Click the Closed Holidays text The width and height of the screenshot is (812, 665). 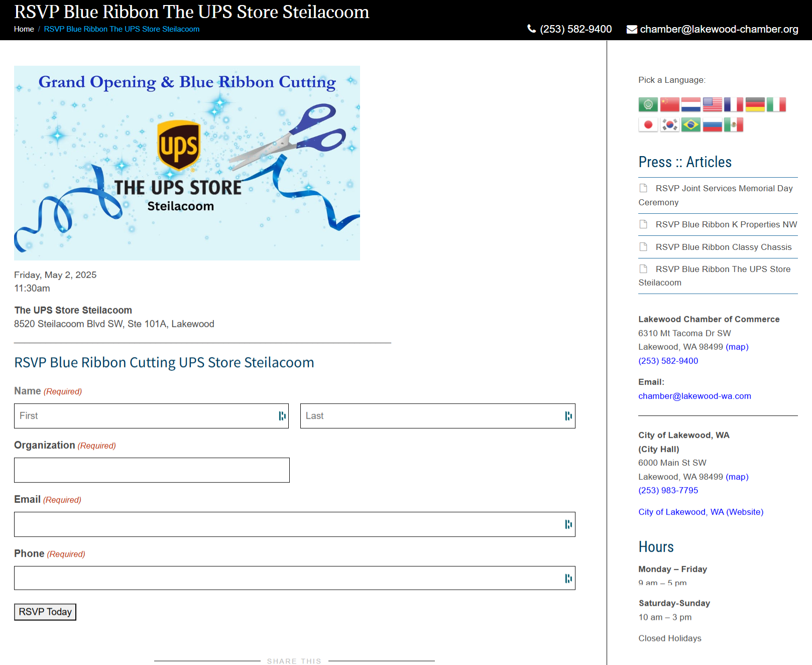coord(670,638)
